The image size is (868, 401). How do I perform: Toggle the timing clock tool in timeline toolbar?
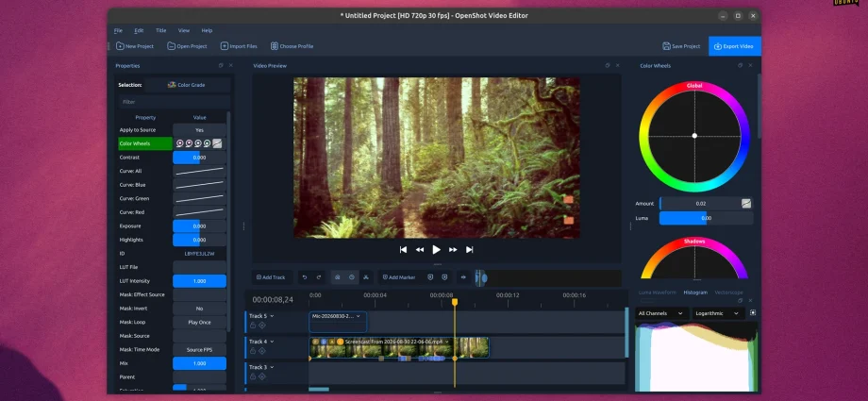click(x=352, y=277)
